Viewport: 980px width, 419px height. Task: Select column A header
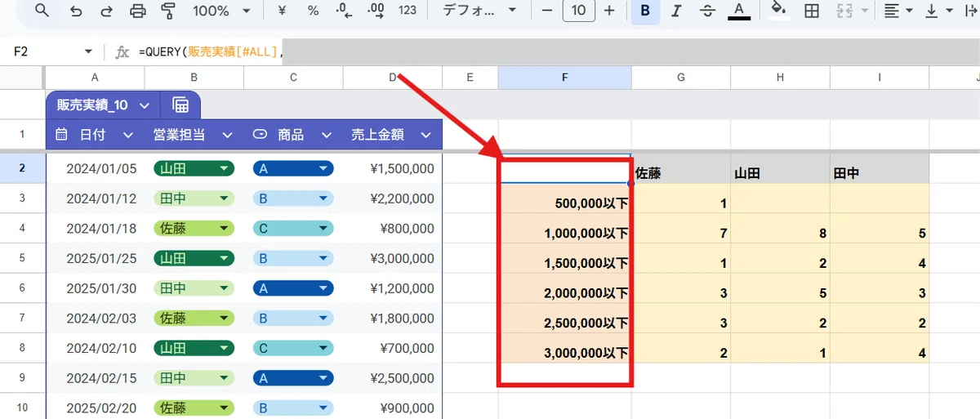(95, 78)
